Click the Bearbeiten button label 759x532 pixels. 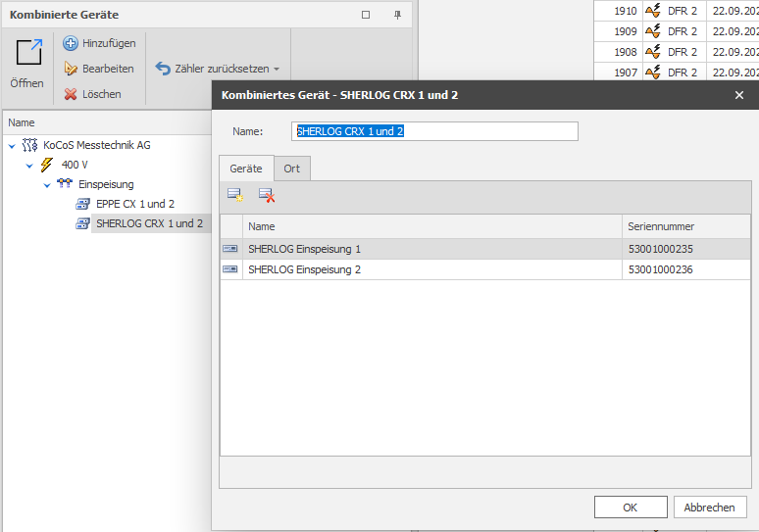pos(108,69)
